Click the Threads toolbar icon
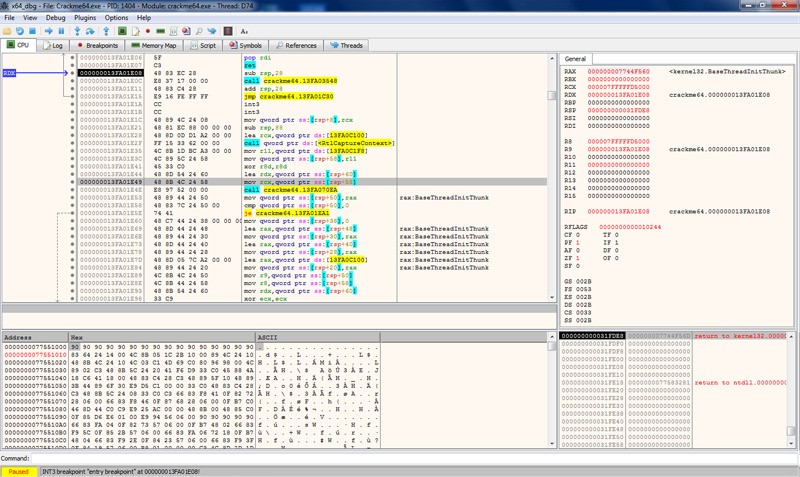 [212, 31]
